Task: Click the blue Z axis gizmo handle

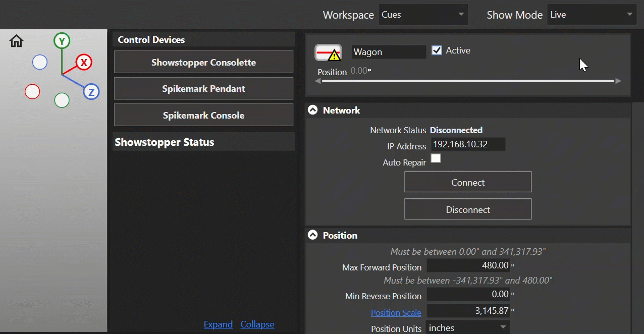Action: click(x=91, y=92)
